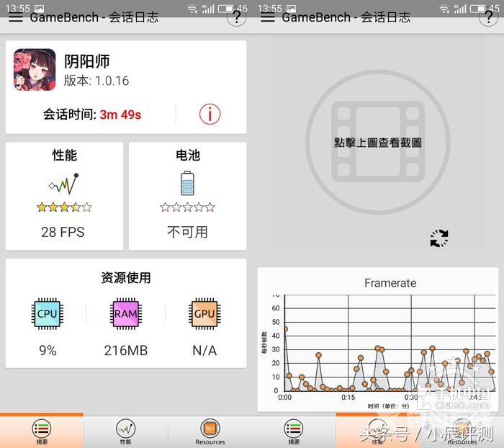The image size is (504, 448).
Task: Open the 阴阳师 game app icon
Action: point(35,69)
